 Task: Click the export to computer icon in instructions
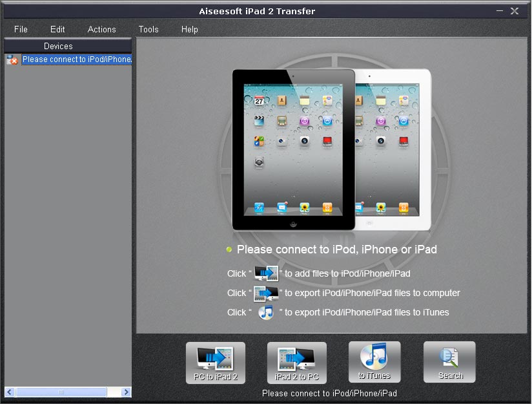pos(266,293)
